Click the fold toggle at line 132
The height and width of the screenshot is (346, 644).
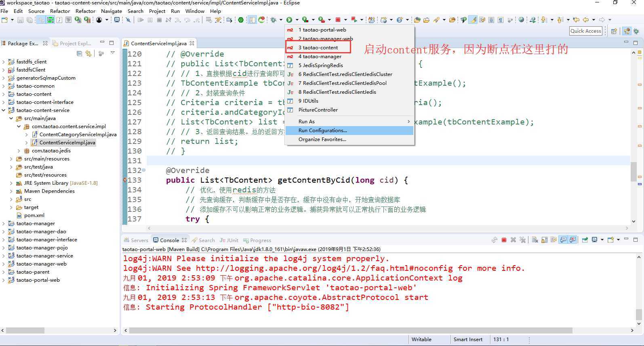[x=144, y=170]
